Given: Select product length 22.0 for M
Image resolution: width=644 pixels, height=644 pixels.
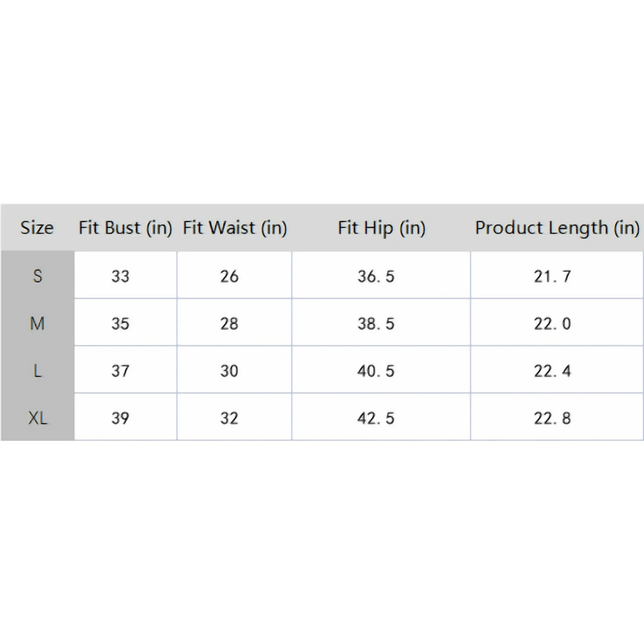Looking at the screenshot, I should (x=552, y=324).
